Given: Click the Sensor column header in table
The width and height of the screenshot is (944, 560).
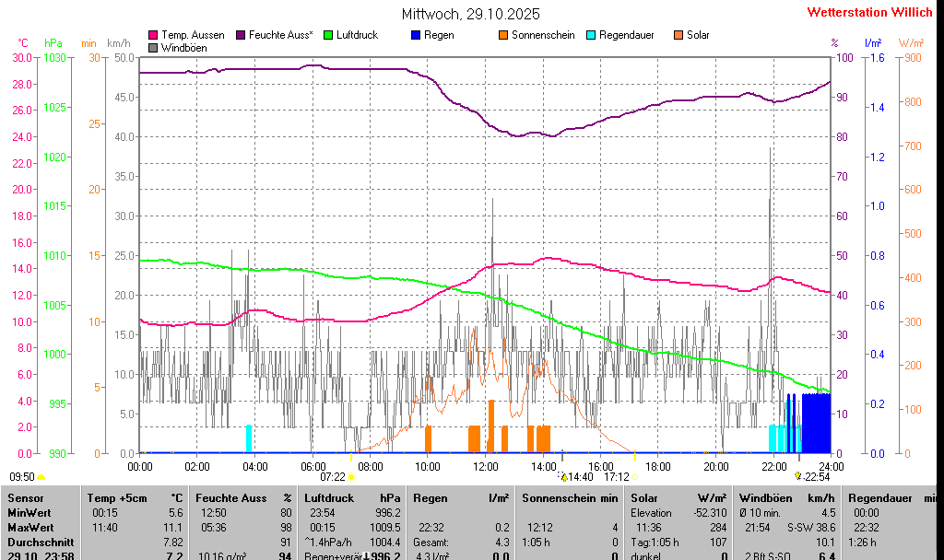Looking at the screenshot, I should (26, 498).
